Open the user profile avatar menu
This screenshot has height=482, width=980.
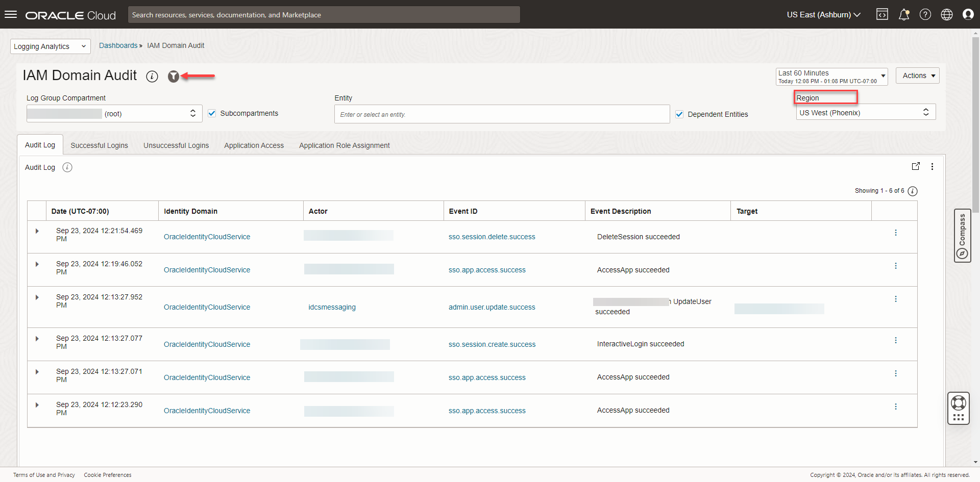pos(968,14)
